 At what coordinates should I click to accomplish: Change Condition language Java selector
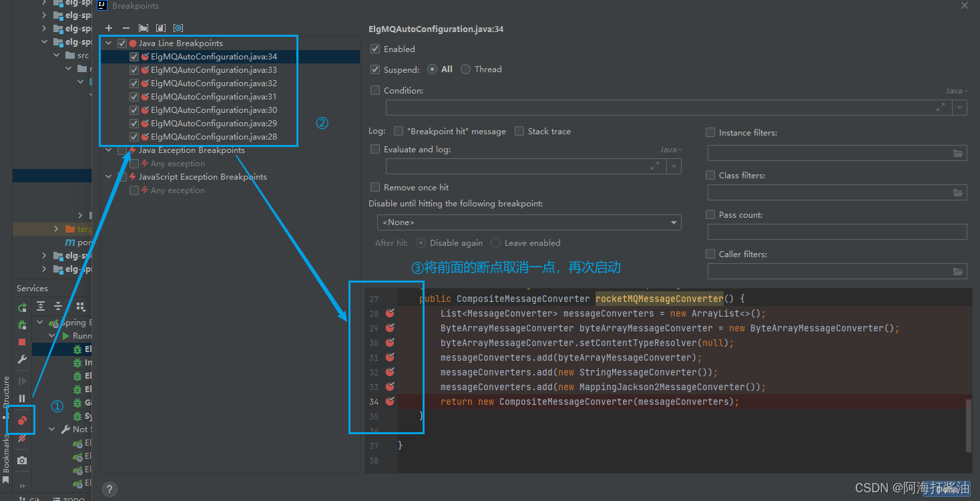(957, 91)
